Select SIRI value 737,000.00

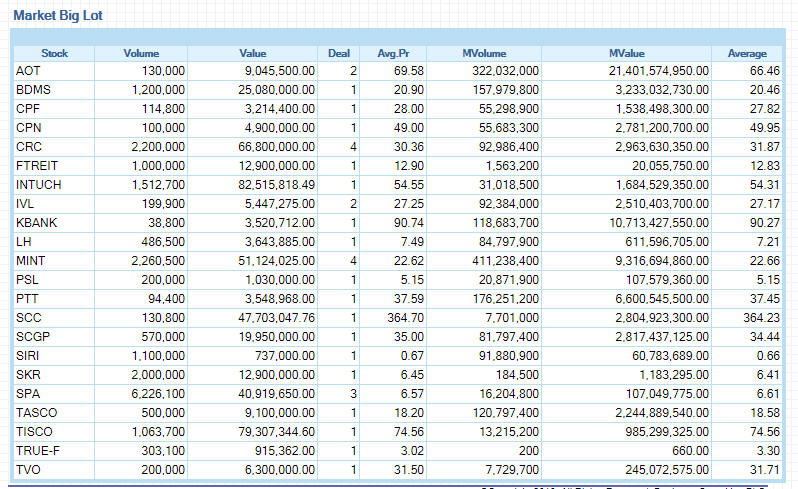[285, 356]
